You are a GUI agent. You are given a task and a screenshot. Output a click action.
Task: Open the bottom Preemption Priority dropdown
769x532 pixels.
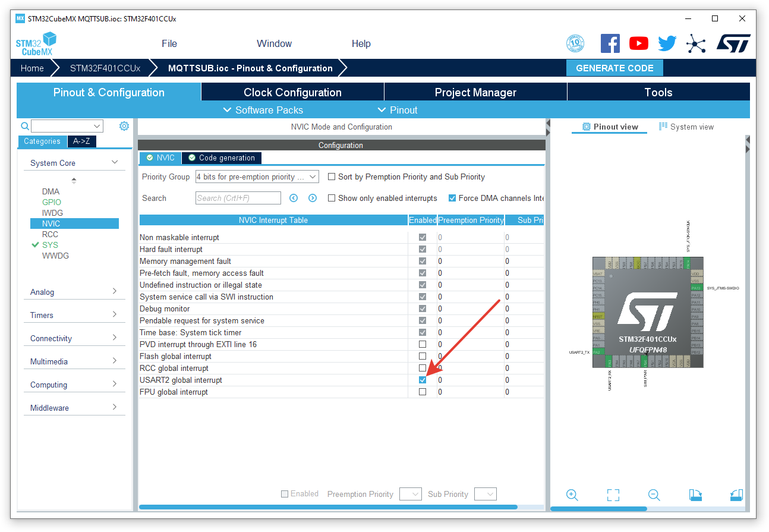click(411, 494)
